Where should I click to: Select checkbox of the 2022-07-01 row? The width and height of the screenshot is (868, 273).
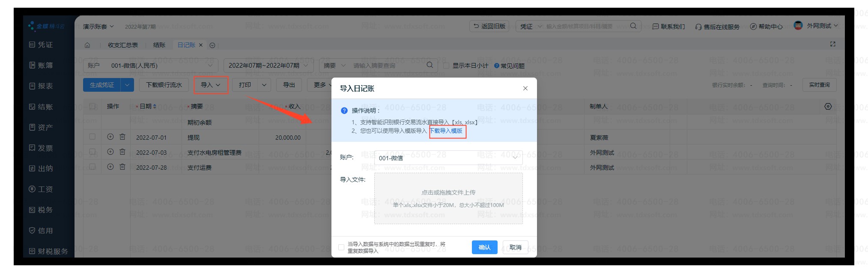(x=92, y=137)
